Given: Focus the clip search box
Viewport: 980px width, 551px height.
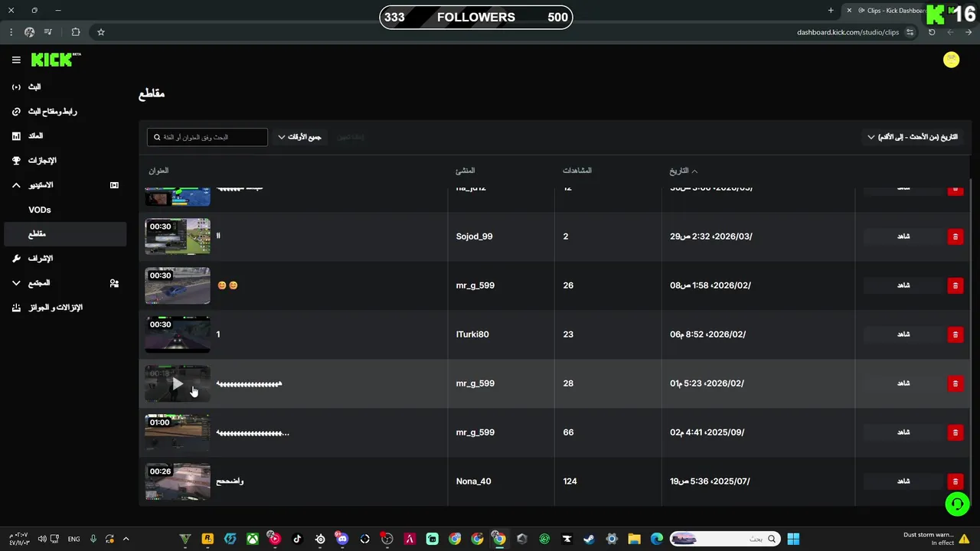Looking at the screenshot, I should (207, 137).
